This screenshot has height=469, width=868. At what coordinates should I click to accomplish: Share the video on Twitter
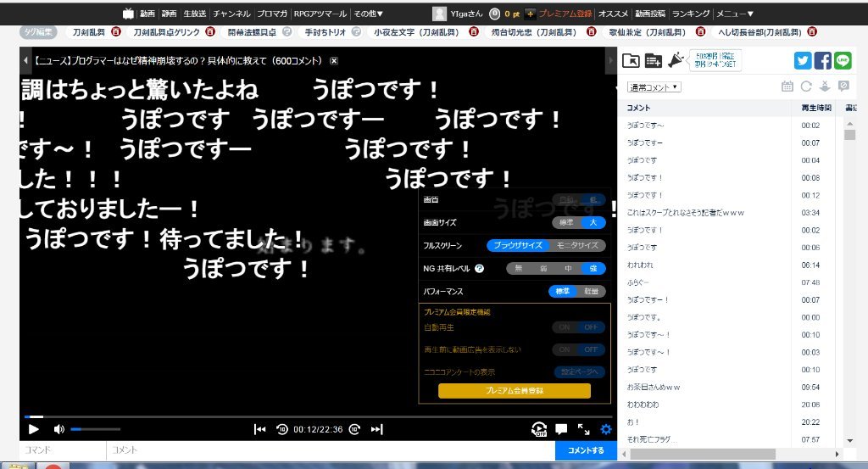click(x=803, y=60)
